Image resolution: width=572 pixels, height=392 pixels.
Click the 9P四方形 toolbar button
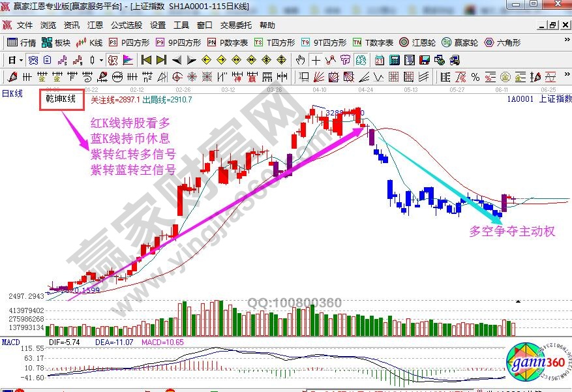coord(179,42)
